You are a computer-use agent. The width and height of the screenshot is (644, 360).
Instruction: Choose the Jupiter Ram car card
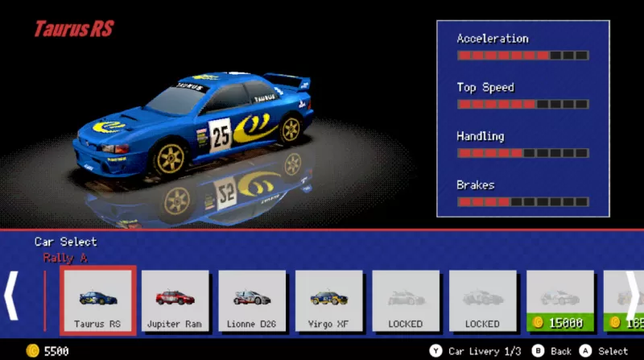(x=175, y=300)
